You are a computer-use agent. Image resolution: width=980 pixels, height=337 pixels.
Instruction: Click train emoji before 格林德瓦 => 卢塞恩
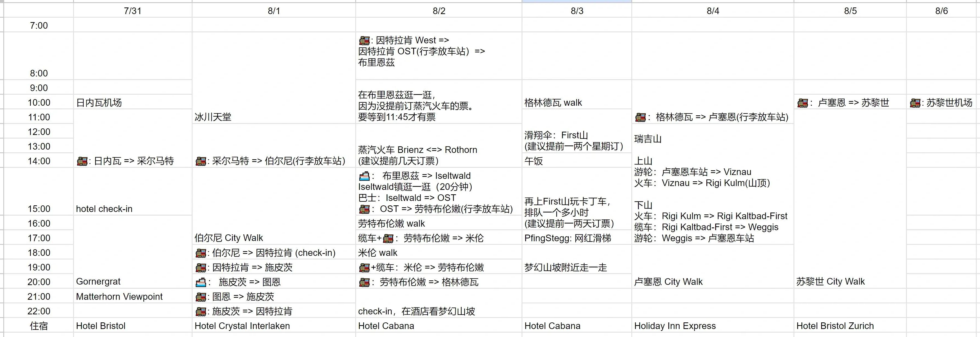pyautogui.click(x=640, y=117)
